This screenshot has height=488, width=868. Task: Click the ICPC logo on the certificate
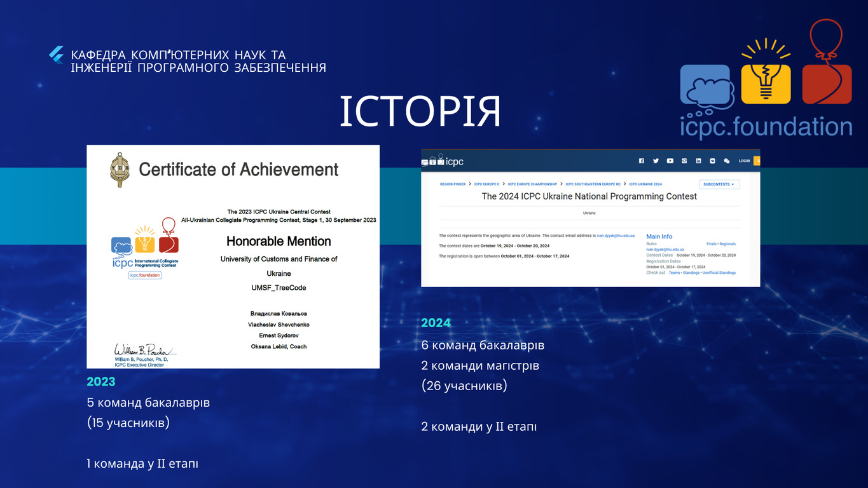coord(145,244)
